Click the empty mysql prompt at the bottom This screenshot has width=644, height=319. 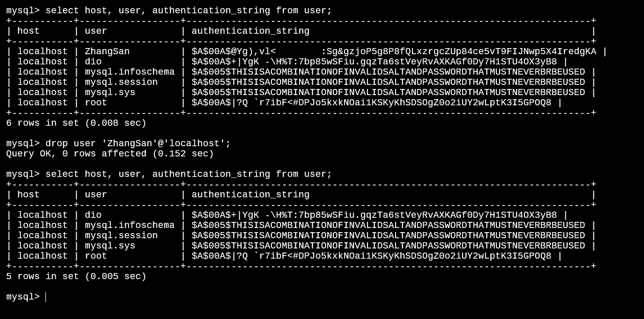46,297
